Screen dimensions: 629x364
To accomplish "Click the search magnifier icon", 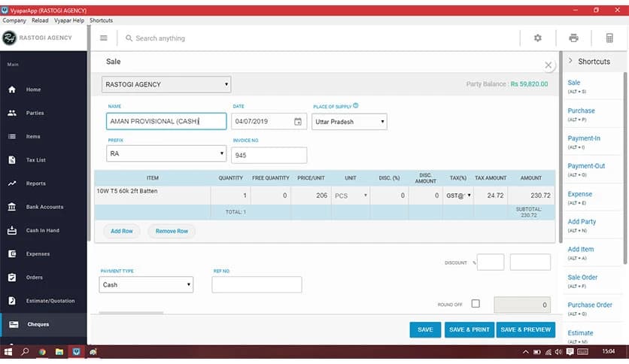I will click(x=129, y=38).
